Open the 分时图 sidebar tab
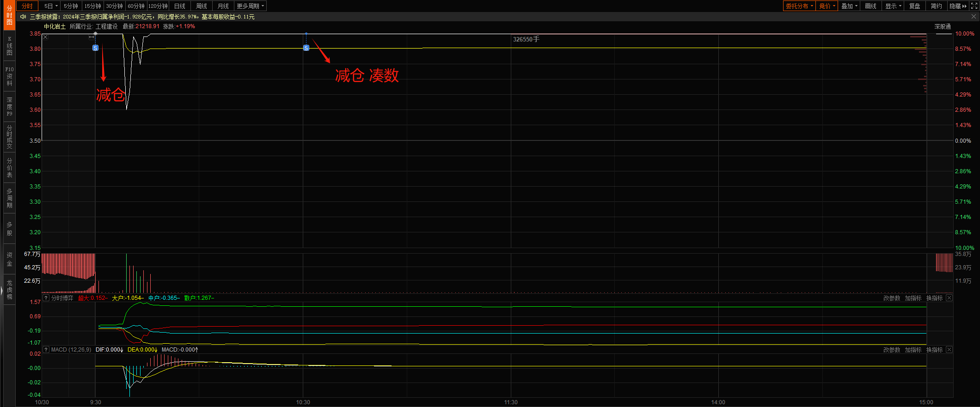This screenshot has width=980, height=407. click(9, 16)
